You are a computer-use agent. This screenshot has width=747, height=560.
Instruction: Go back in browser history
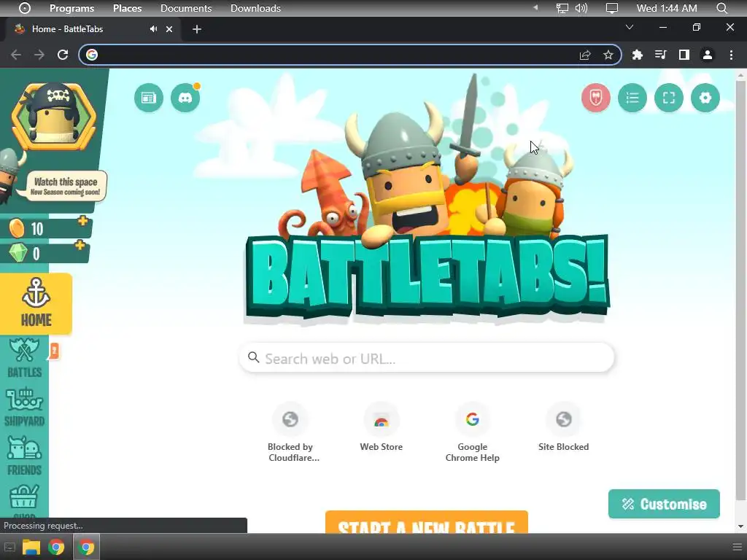click(x=16, y=55)
